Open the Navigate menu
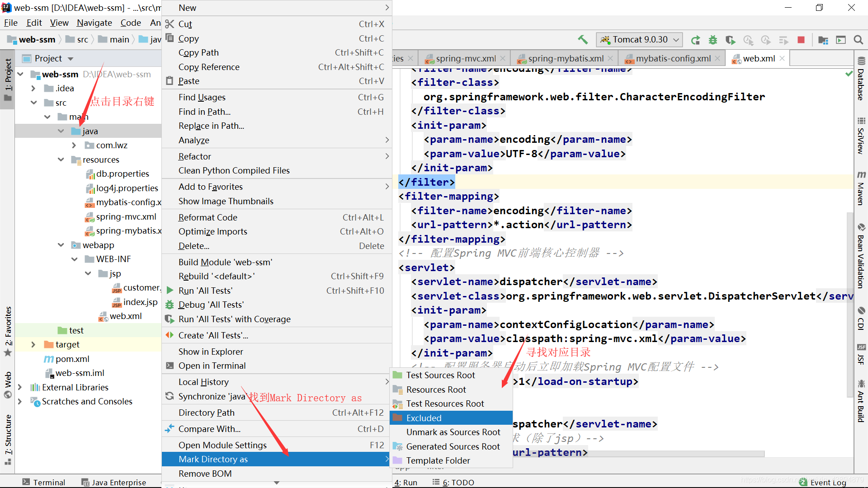This screenshot has width=868, height=488. point(94,23)
